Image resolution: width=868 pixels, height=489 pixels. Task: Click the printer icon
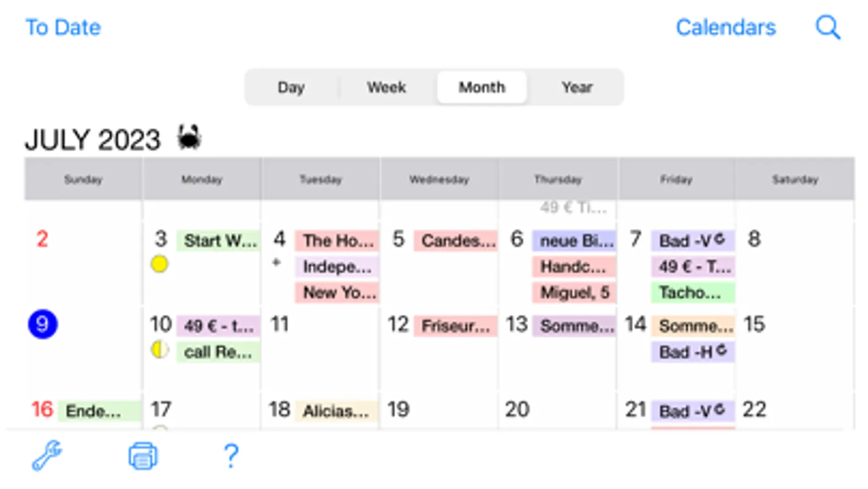pos(143,456)
